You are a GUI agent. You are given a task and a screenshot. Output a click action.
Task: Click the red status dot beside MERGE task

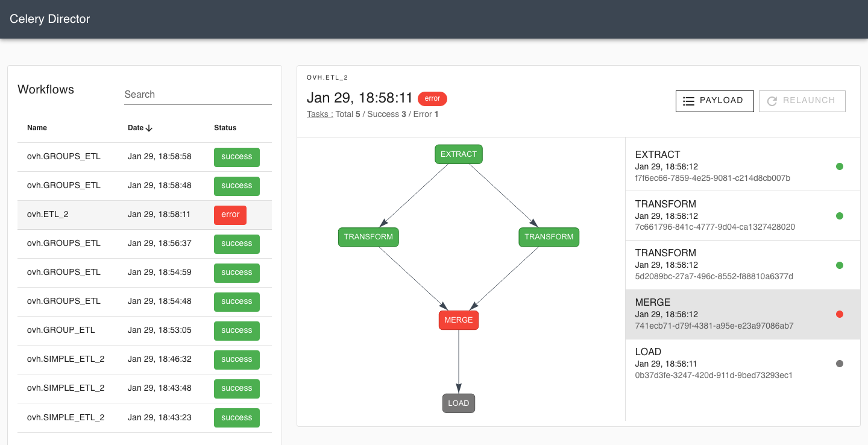pos(840,314)
